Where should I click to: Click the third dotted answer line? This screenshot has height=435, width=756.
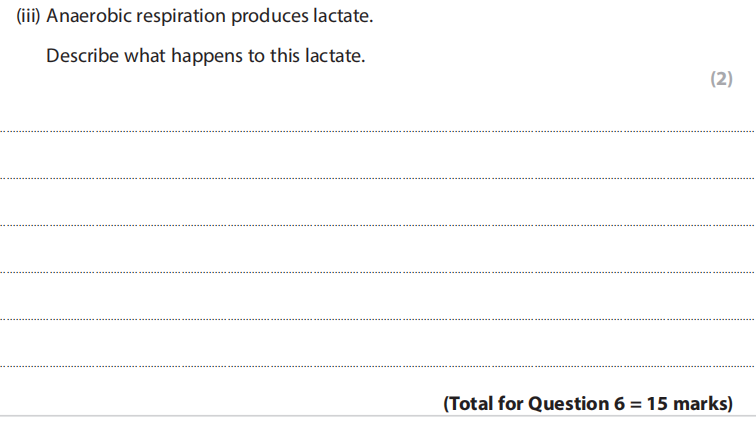[x=378, y=225]
